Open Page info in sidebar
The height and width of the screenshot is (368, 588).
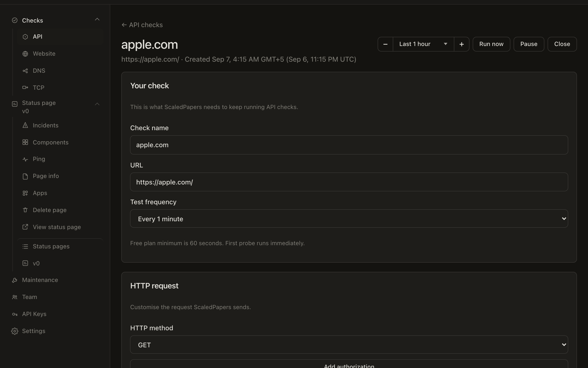click(60, 176)
